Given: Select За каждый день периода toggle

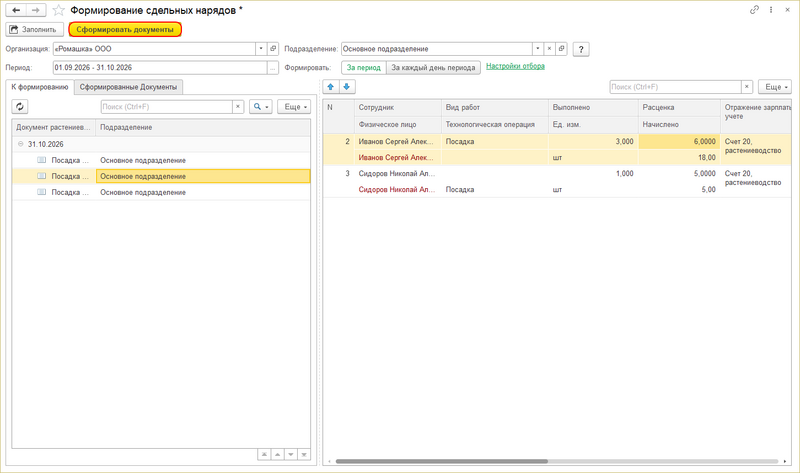Looking at the screenshot, I should (x=433, y=67).
